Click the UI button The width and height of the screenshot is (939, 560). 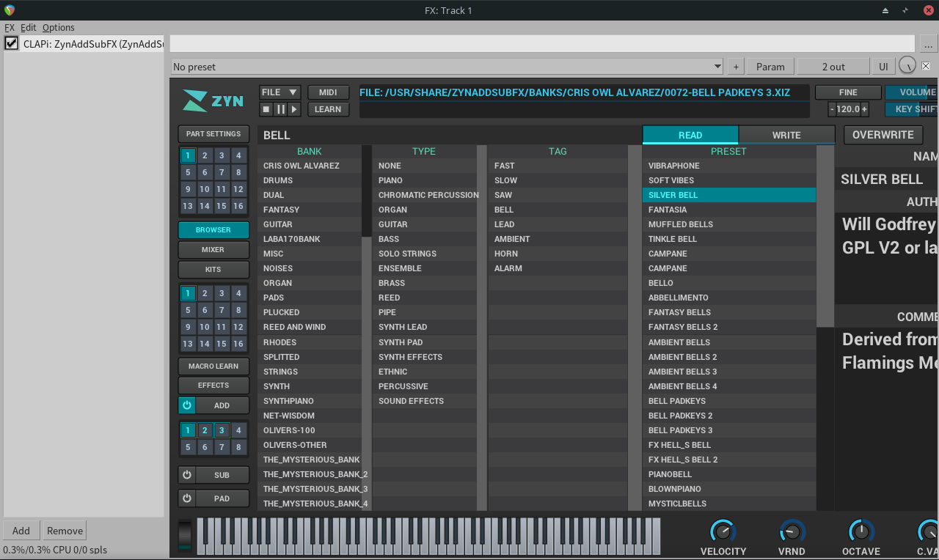click(x=883, y=67)
